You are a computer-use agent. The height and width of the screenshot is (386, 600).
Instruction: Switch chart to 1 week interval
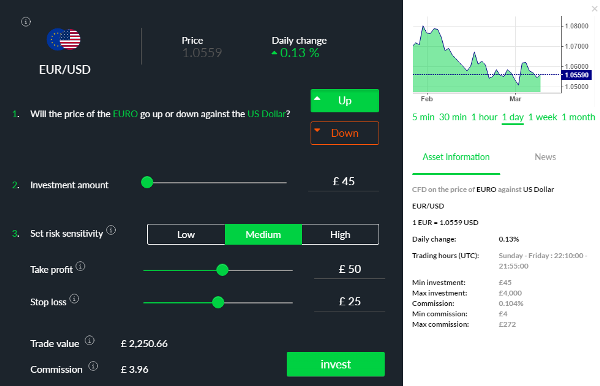(543, 117)
